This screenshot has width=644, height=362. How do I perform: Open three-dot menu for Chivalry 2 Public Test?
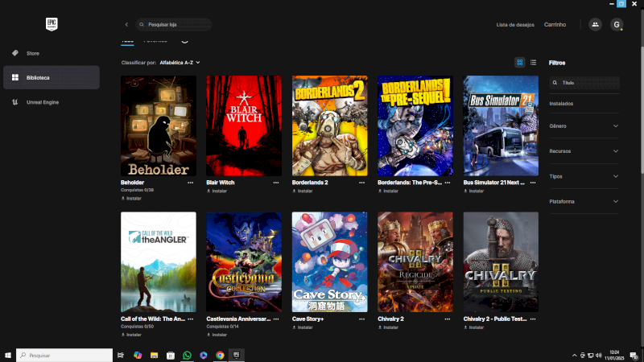(533, 319)
